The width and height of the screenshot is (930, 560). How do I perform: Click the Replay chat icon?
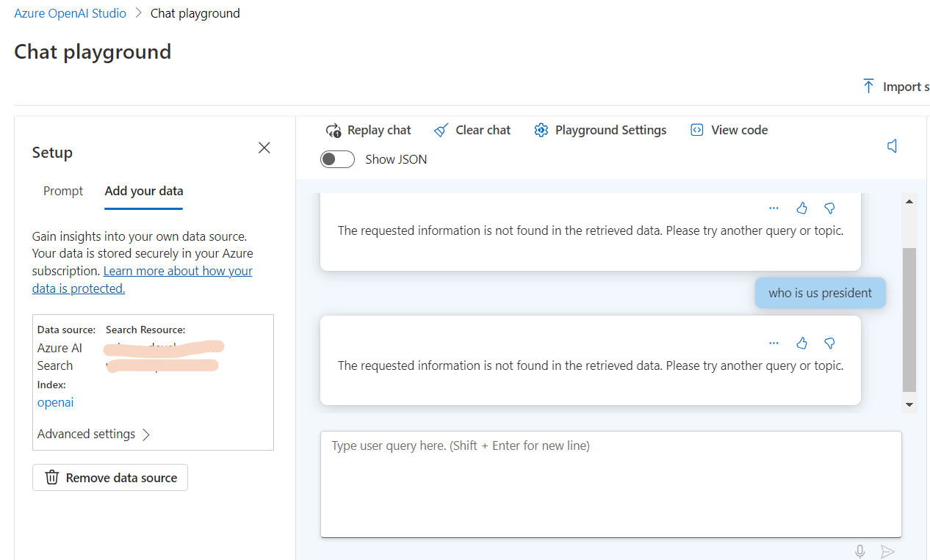(x=334, y=131)
